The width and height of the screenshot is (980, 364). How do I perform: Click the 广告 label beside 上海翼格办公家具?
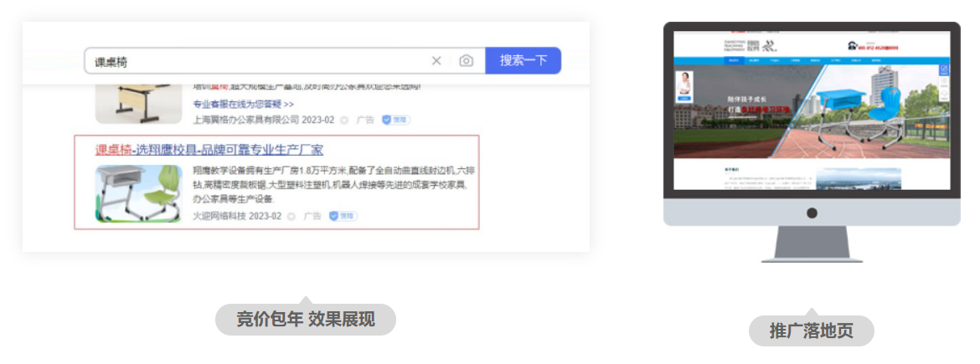(x=365, y=120)
